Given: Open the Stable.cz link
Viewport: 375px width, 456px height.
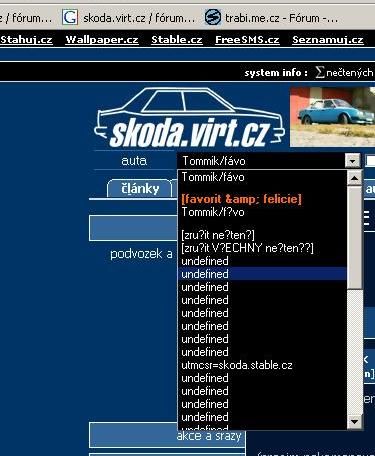Looking at the screenshot, I should [177, 40].
